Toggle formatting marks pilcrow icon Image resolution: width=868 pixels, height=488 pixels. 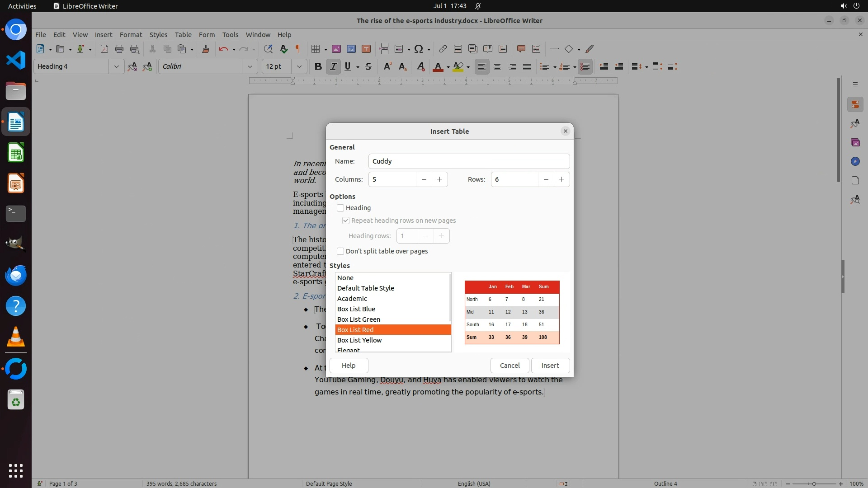(298, 49)
